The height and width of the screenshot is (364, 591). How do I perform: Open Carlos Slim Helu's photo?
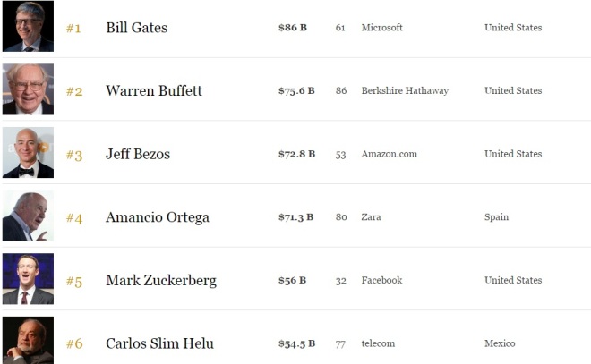coord(28,341)
